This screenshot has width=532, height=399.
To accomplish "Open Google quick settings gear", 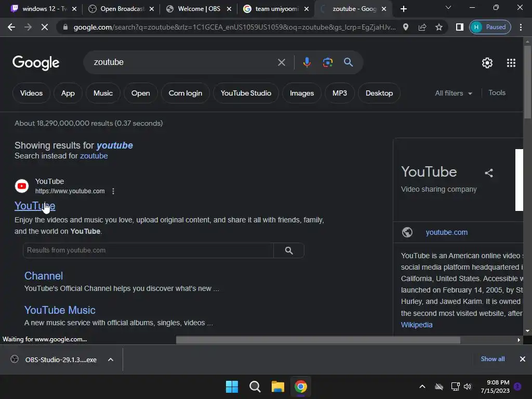I will pos(487,63).
